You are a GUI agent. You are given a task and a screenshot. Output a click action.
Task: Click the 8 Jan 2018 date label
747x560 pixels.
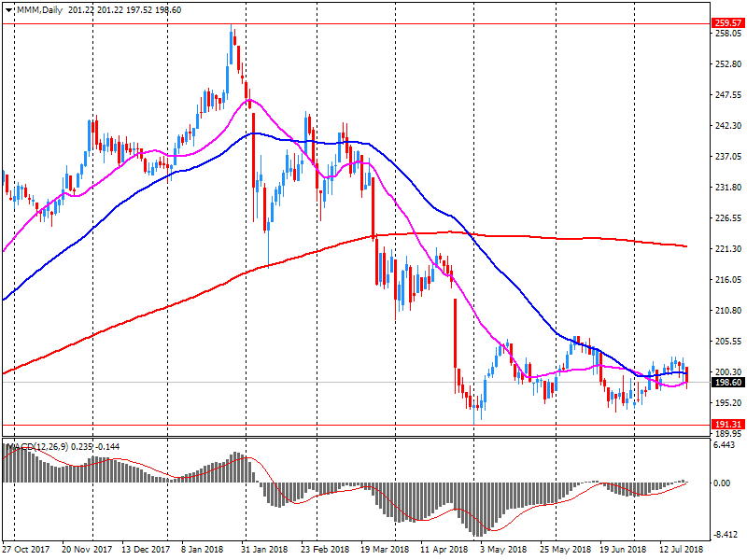(x=203, y=550)
